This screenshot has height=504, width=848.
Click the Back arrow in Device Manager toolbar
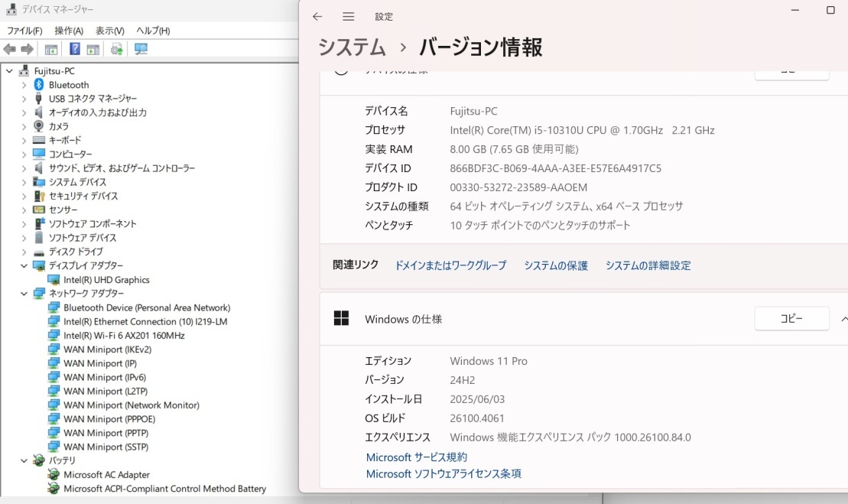[9, 49]
